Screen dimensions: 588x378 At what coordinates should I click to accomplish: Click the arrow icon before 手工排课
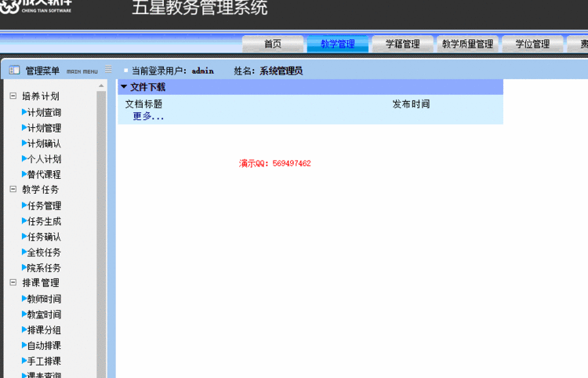click(x=24, y=361)
